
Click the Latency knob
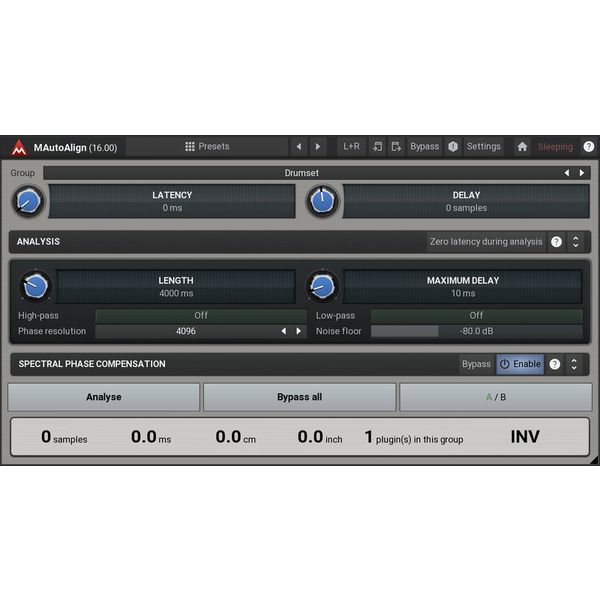click(x=28, y=202)
